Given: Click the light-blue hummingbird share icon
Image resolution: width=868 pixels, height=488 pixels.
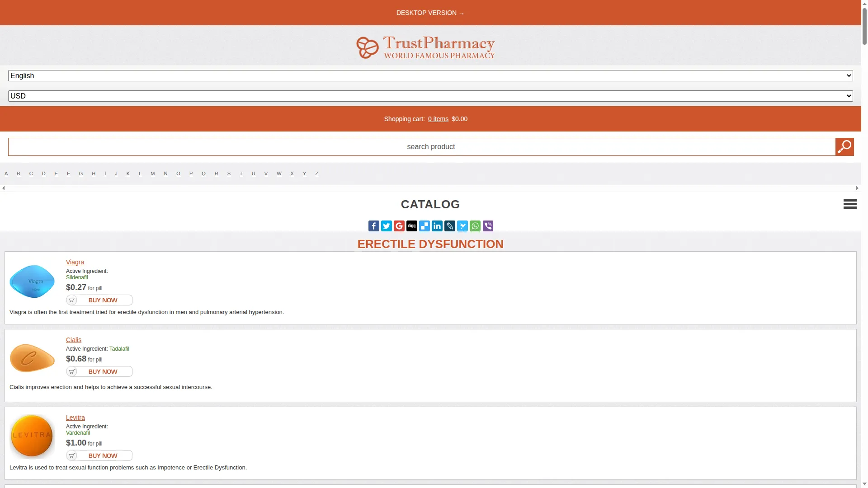Looking at the screenshot, I should (x=462, y=226).
